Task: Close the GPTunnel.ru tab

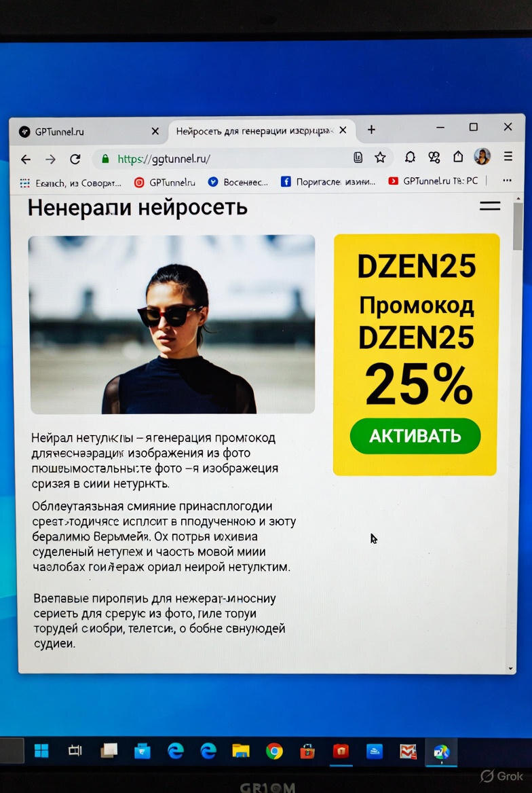Action: coord(155,131)
